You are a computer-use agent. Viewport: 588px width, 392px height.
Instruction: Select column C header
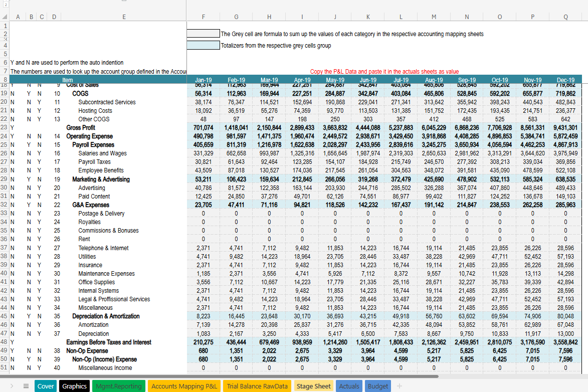[x=42, y=17]
